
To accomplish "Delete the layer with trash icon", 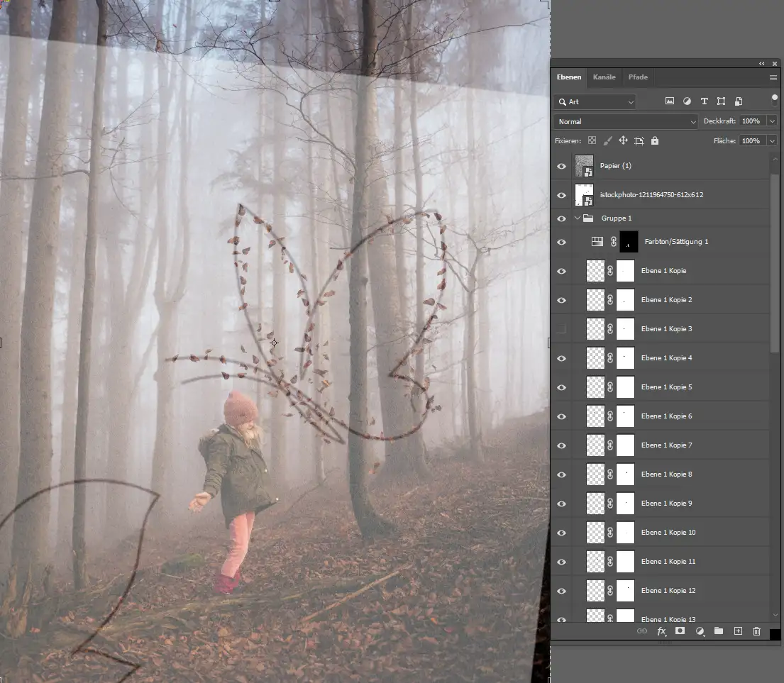I will pos(756,631).
